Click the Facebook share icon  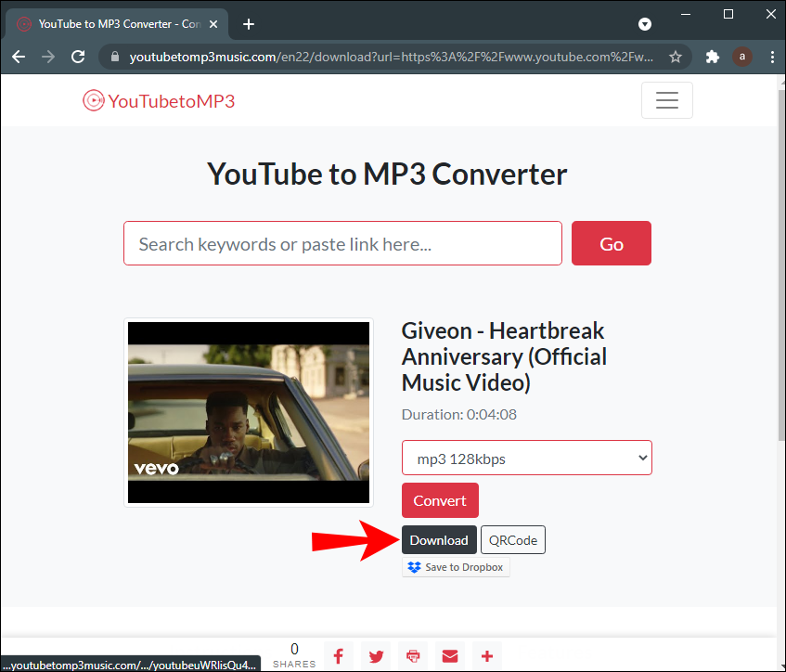(339, 655)
